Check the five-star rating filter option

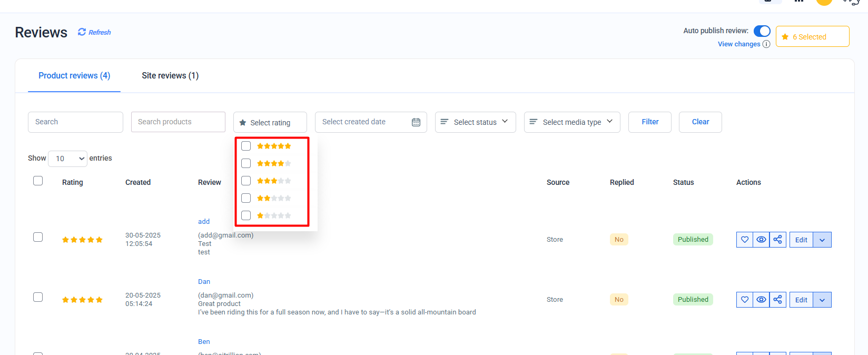click(246, 146)
